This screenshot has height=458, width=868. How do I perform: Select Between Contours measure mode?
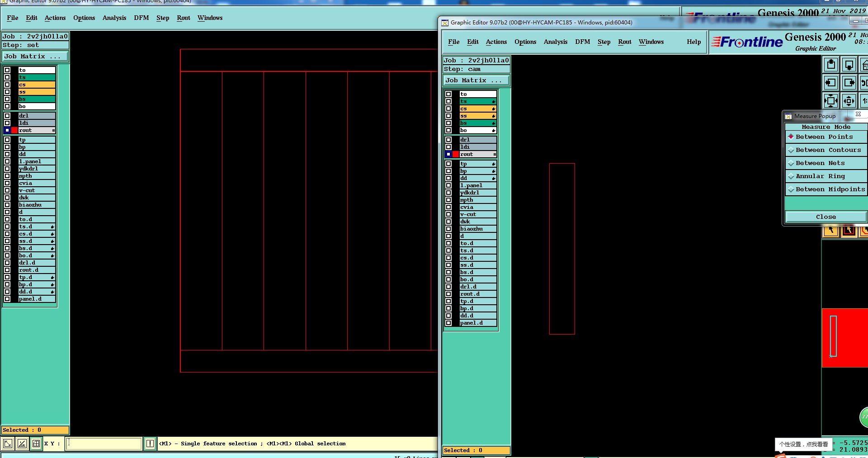click(x=826, y=150)
